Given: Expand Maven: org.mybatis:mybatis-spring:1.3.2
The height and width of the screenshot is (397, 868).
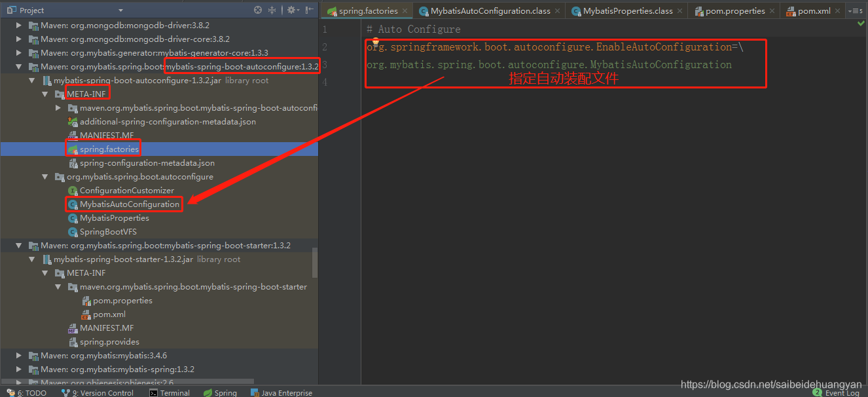Looking at the screenshot, I should point(19,369).
